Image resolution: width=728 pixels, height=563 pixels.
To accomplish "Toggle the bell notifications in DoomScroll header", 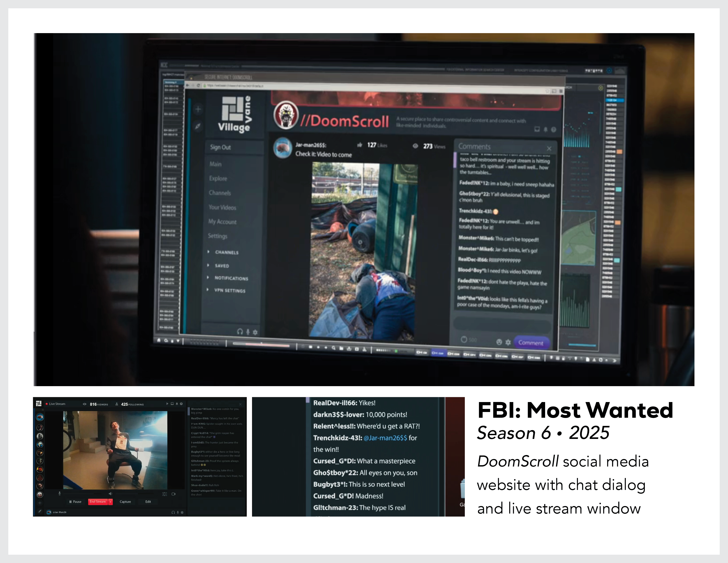I will [x=546, y=130].
